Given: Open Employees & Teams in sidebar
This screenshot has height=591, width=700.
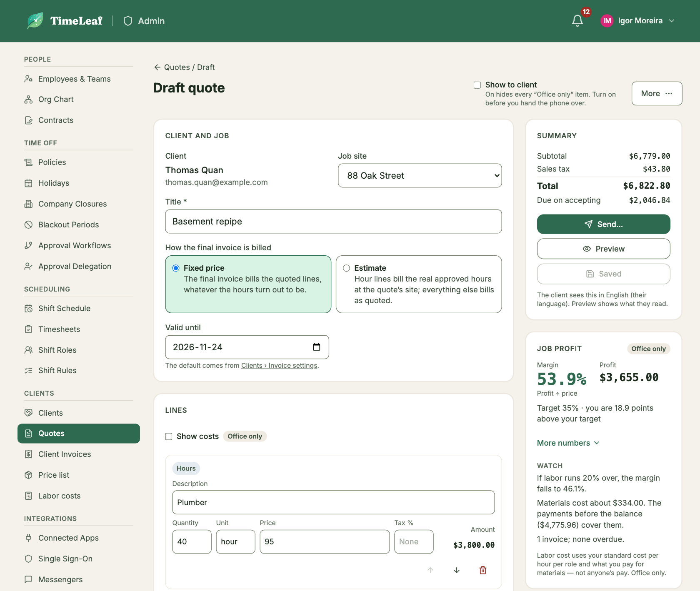Looking at the screenshot, I should coord(79,79).
